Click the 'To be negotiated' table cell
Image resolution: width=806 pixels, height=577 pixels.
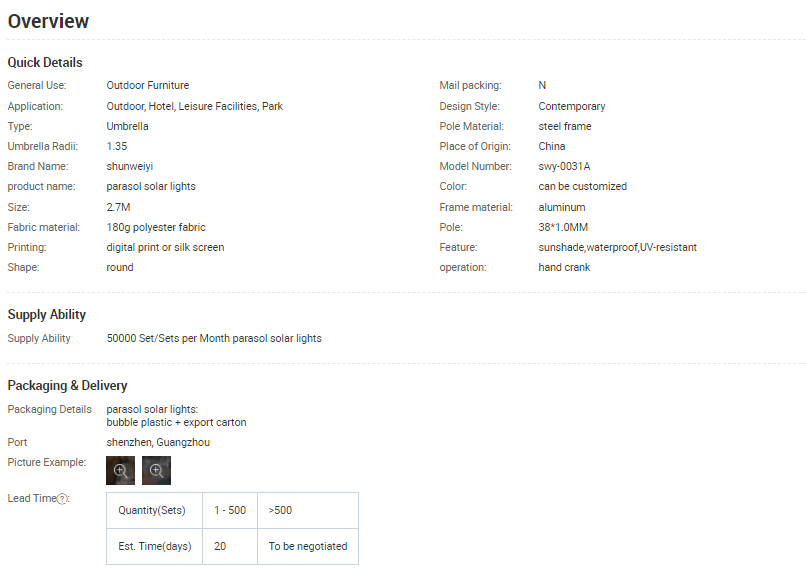point(308,547)
